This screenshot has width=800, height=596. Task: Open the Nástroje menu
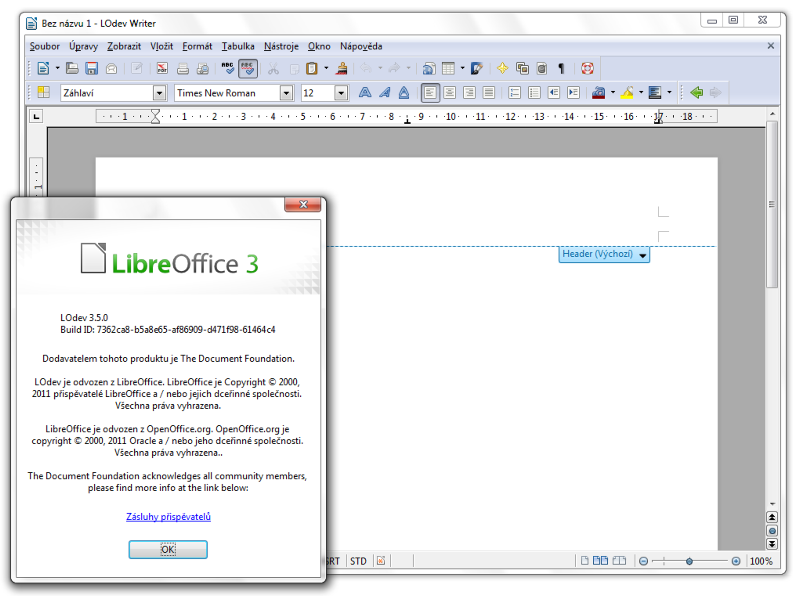(x=281, y=46)
